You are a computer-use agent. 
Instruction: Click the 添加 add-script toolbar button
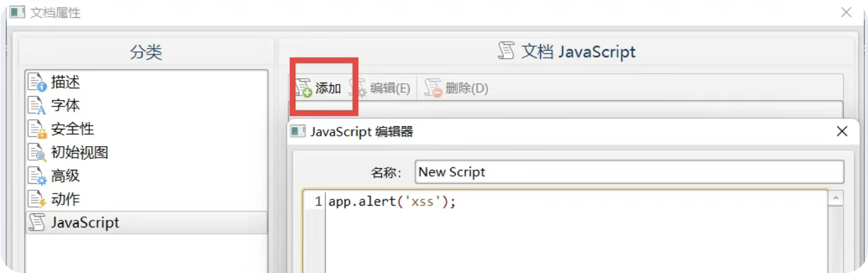pos(318,88)
